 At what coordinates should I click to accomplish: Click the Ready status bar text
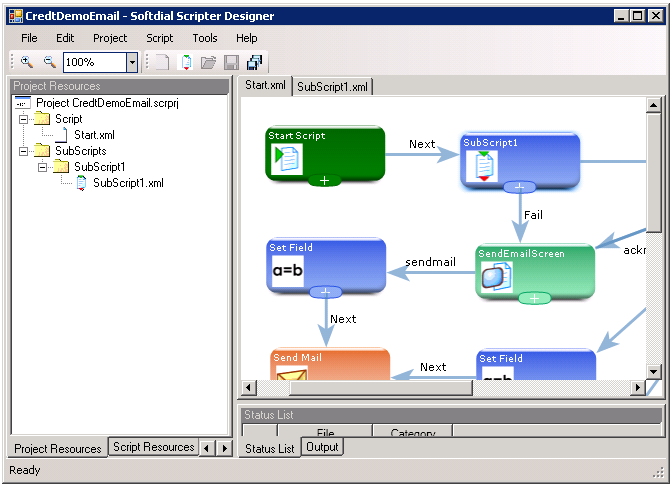[25, 470]
